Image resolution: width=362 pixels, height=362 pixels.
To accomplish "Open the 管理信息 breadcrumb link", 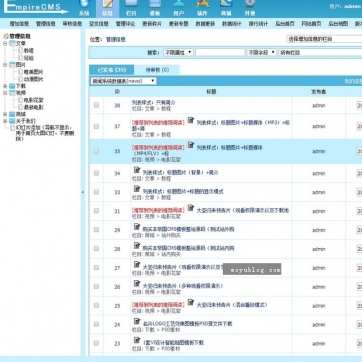I will tap(116, 39).
